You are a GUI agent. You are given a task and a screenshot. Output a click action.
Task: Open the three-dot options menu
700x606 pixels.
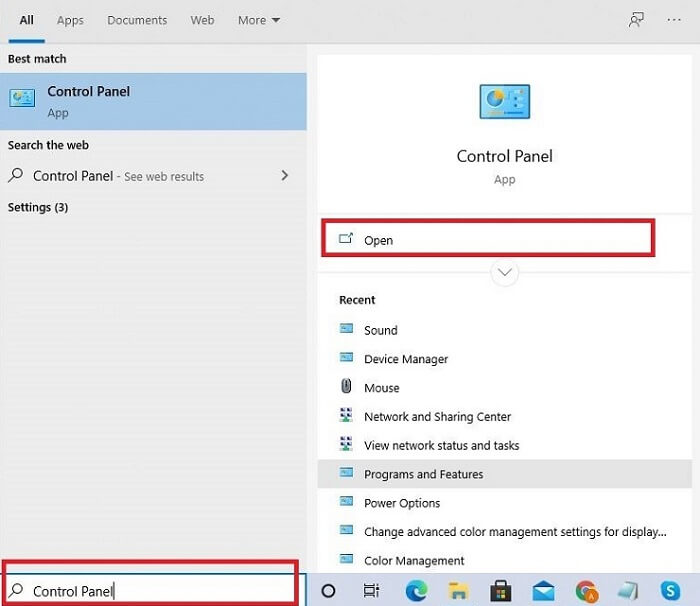pos(673,20)
